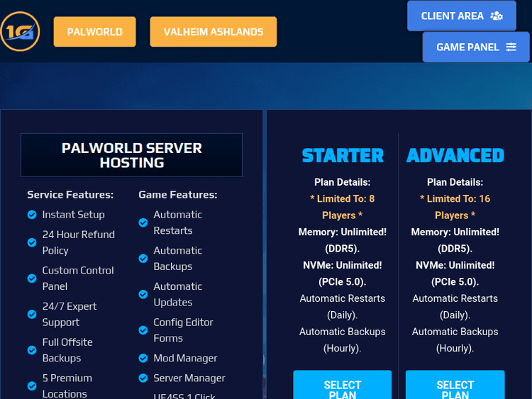Viewport: 532px width, 399px height.
Task: Select plan under Starter
Action: click(343, 385)
